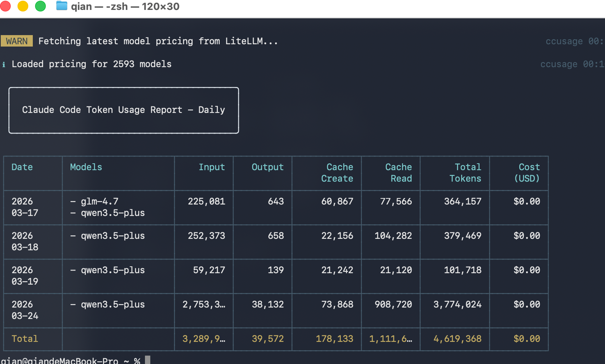
Task: Click the total cache read value '1,111,6…'
Action: click(x=391, y=339)
